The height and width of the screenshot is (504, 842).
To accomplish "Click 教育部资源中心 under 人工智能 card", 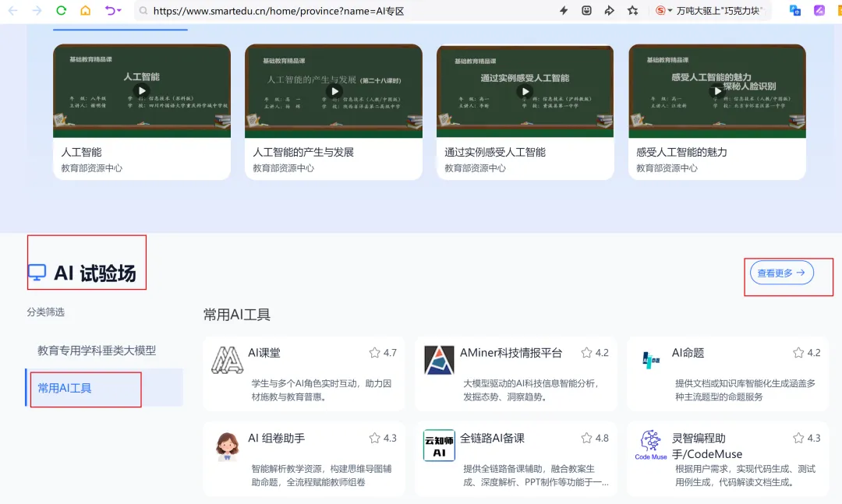I will click(91, 168).
